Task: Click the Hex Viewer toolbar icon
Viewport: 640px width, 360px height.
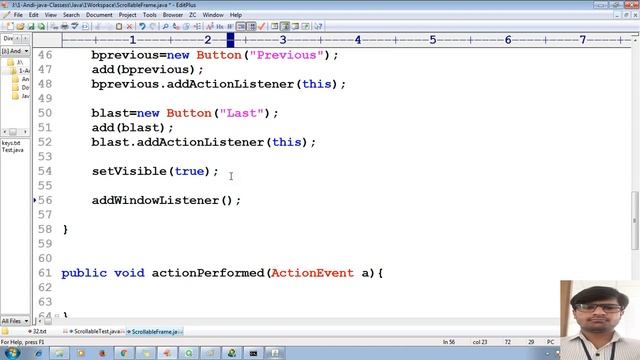Action: pos(220,27)
